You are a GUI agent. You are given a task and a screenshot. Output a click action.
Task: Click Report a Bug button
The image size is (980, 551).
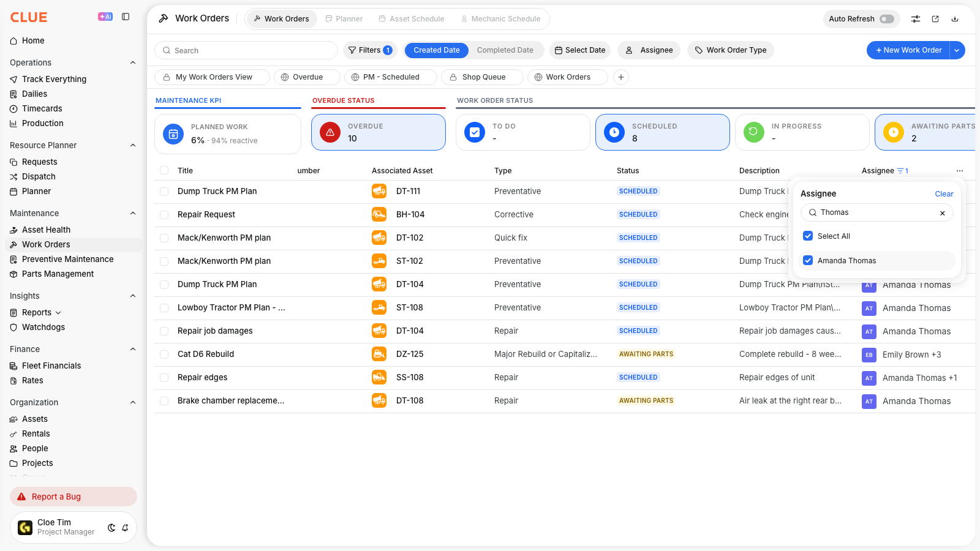point(73,497)
